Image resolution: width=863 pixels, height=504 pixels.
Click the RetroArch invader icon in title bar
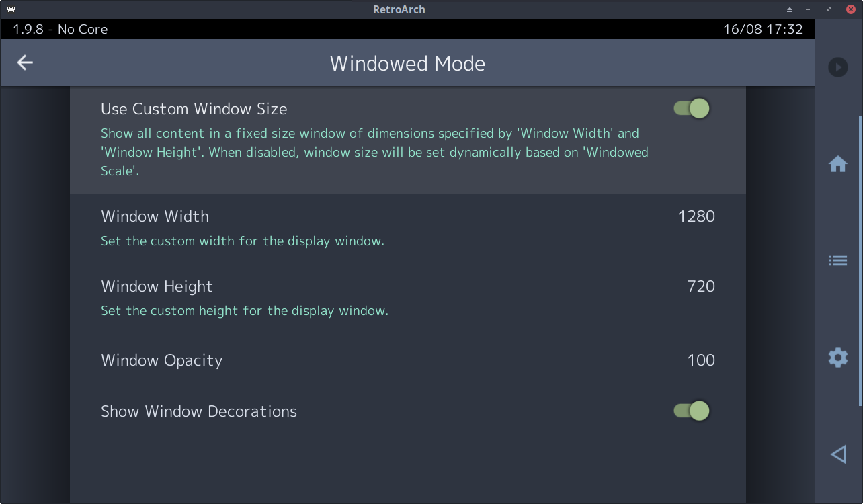coord(11,9)
